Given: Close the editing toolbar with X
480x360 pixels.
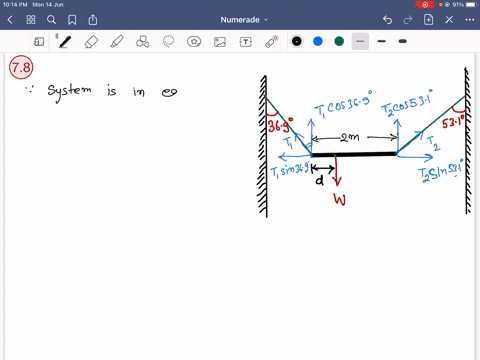Looking at the screenshot, I should pyautogui.click(x=449, y=20).
